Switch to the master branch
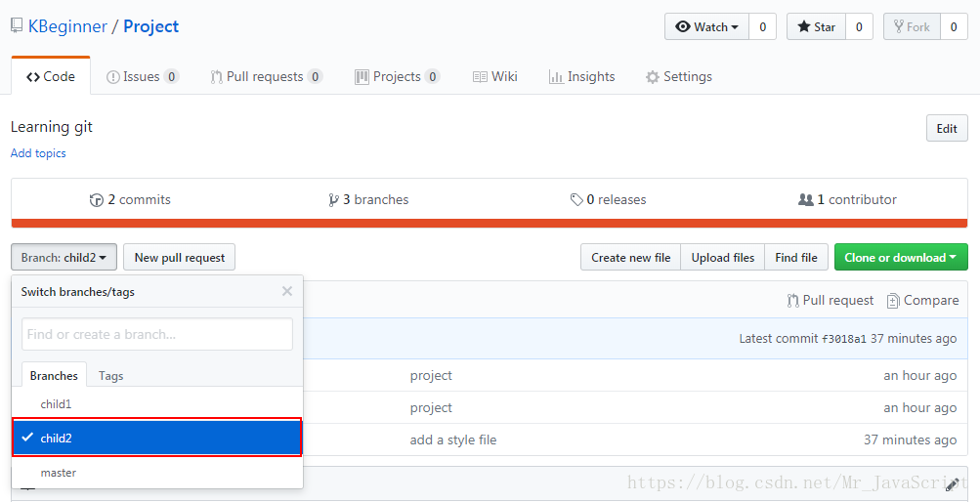This screenshot has width=980, height=502. coord(157,473)
